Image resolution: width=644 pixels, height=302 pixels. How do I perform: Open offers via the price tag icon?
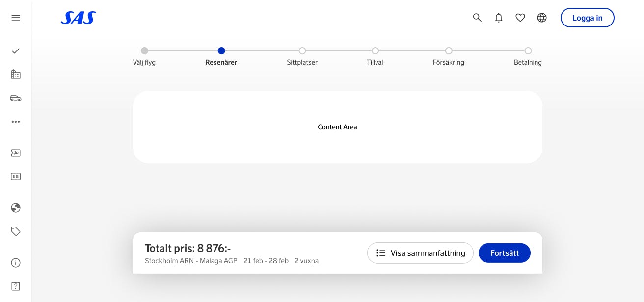point(16,231)
